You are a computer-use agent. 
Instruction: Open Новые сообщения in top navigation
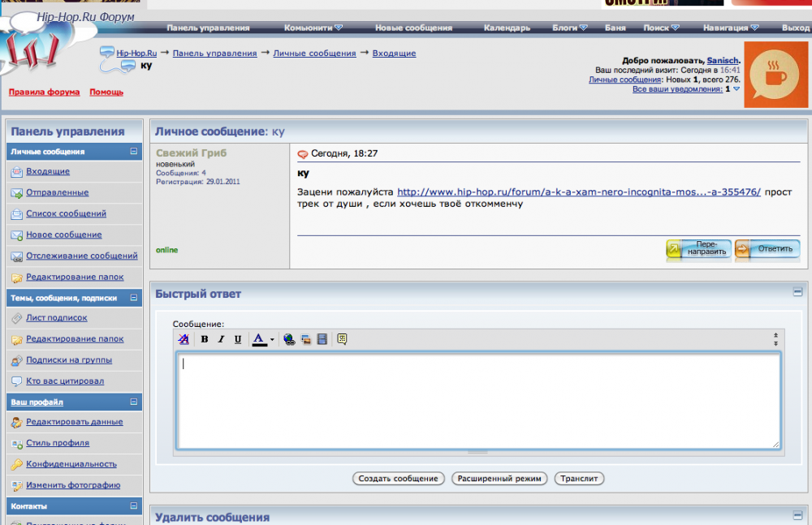click(414, 28)
